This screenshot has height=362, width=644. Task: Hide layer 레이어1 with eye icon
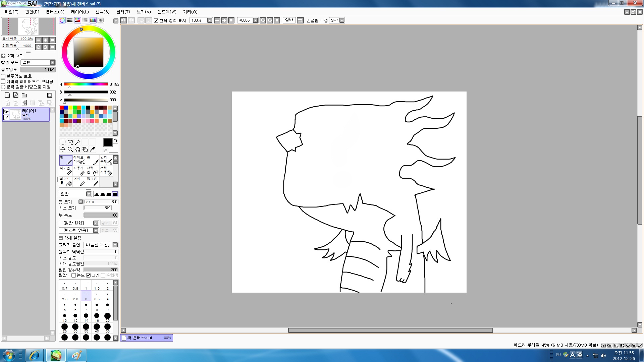click(x=6, y=112)
